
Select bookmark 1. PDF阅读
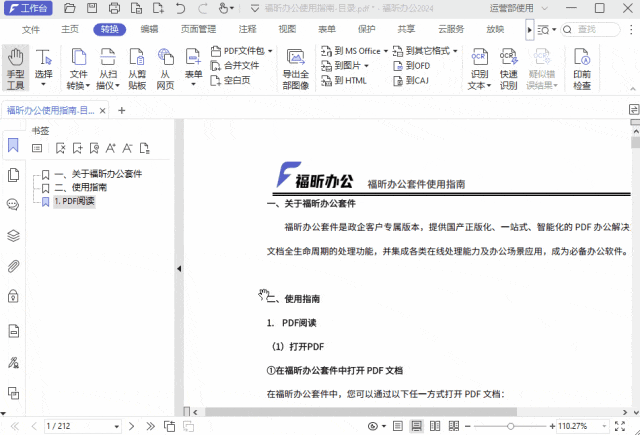pyautogui.click(x=74, y=201)
